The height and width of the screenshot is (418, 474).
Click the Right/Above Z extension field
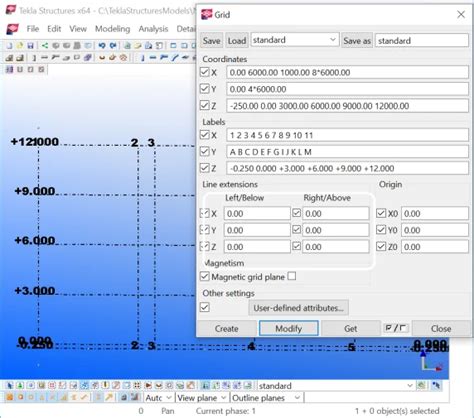[336, 247]
